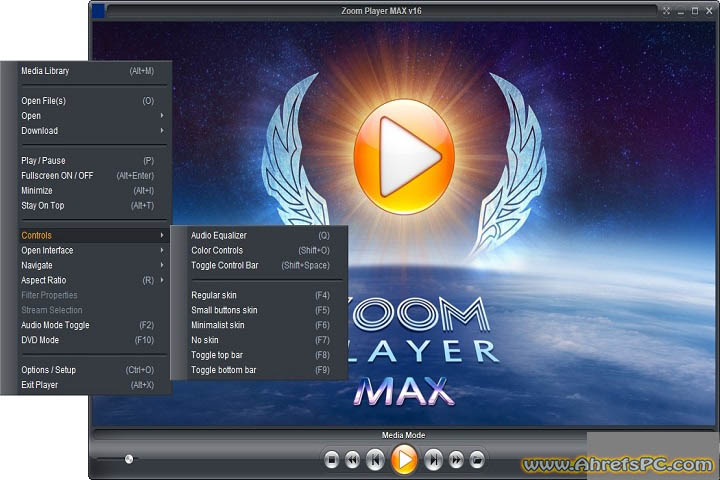Skip to previous track button
The image size is (720, 480).
pos(375,459)
